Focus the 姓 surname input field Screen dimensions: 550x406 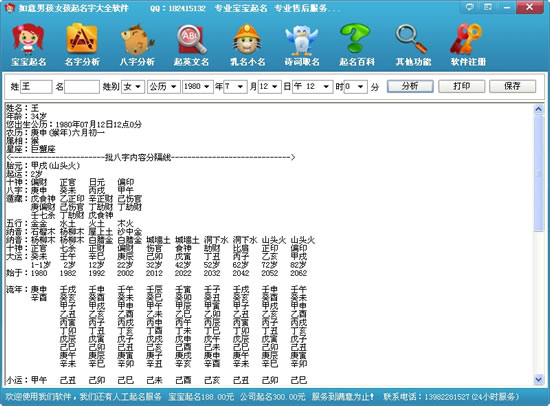(x=36, y=87)
